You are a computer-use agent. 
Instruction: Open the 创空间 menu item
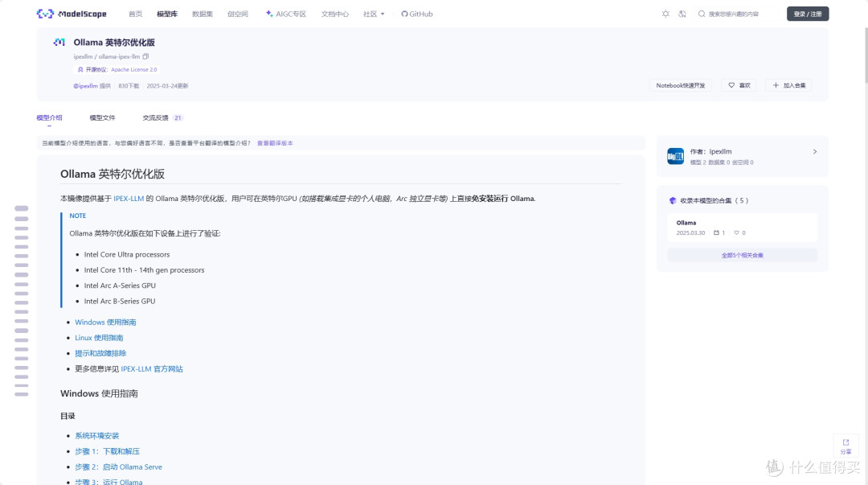point(237,14)
